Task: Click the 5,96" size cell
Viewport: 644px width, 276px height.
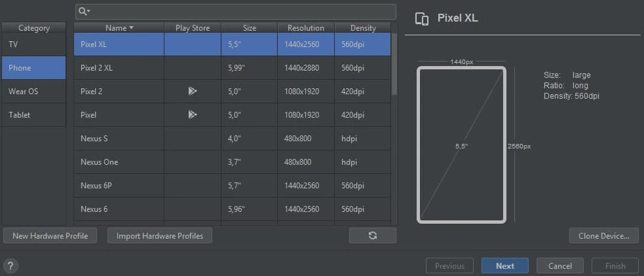Action: coord(250,209)
